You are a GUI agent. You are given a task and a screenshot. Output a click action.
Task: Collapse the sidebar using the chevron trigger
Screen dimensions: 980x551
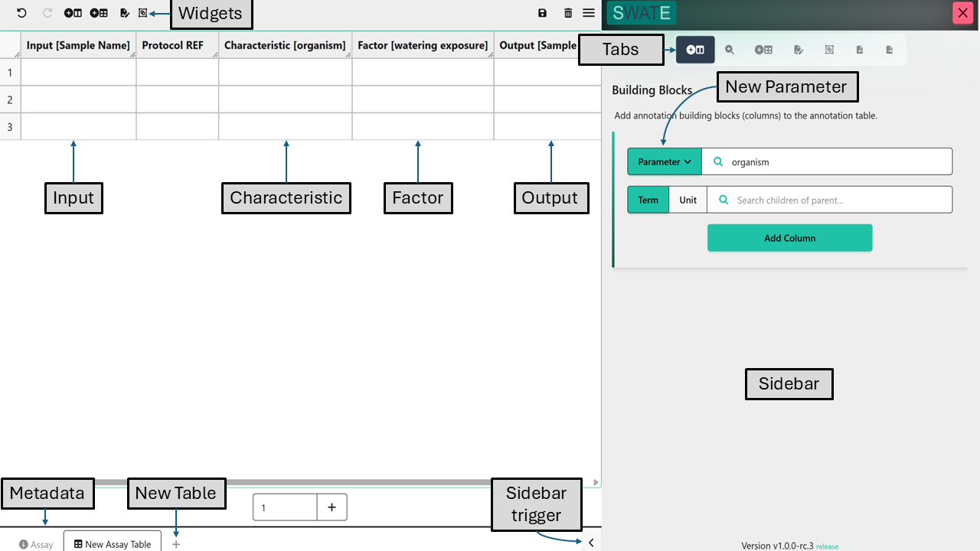coord(591,543)
